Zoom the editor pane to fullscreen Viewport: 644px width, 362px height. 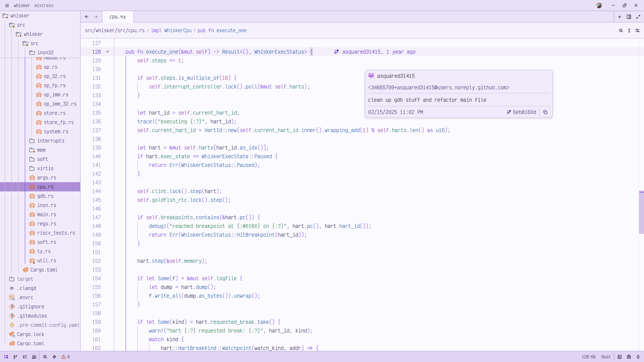tap(638, 17)
